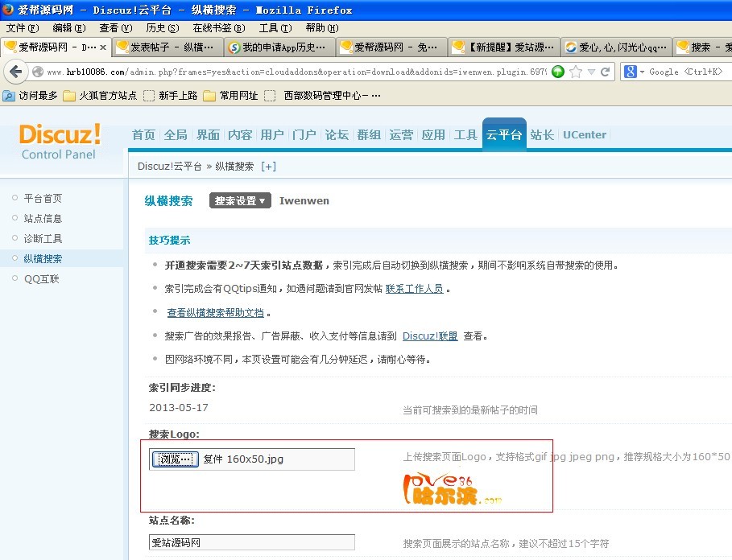Open the 门户 admin section
Image resolution: width=732 pixels, height=560 pixels.
point(304,134)
